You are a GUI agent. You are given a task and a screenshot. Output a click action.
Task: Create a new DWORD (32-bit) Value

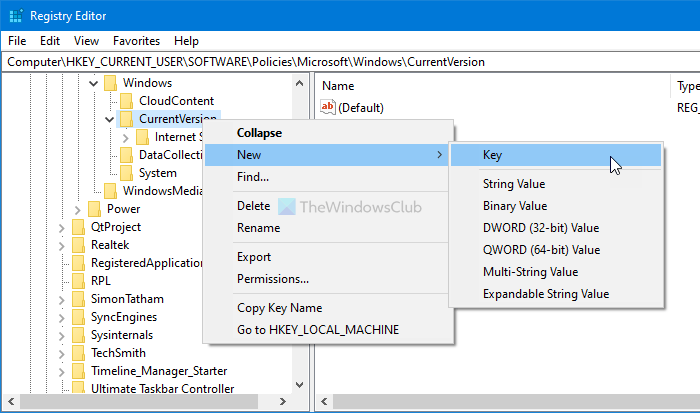coord(556,228)
